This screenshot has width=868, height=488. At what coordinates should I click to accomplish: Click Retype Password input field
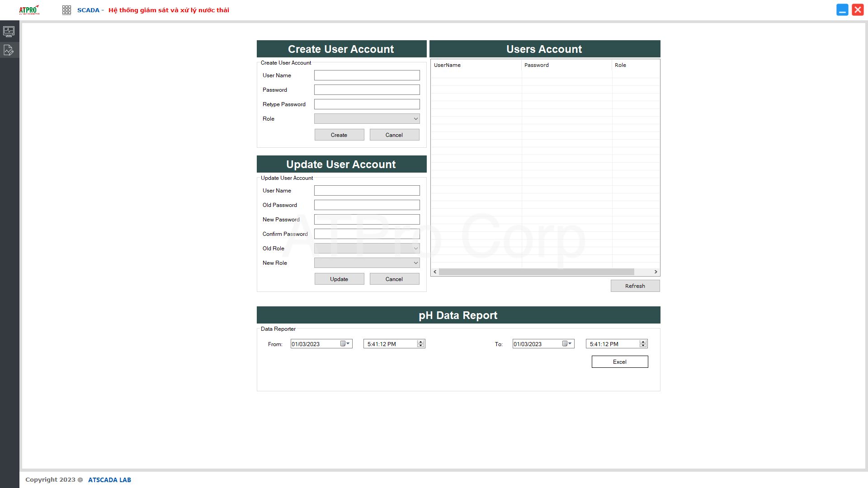coord(367,104)
